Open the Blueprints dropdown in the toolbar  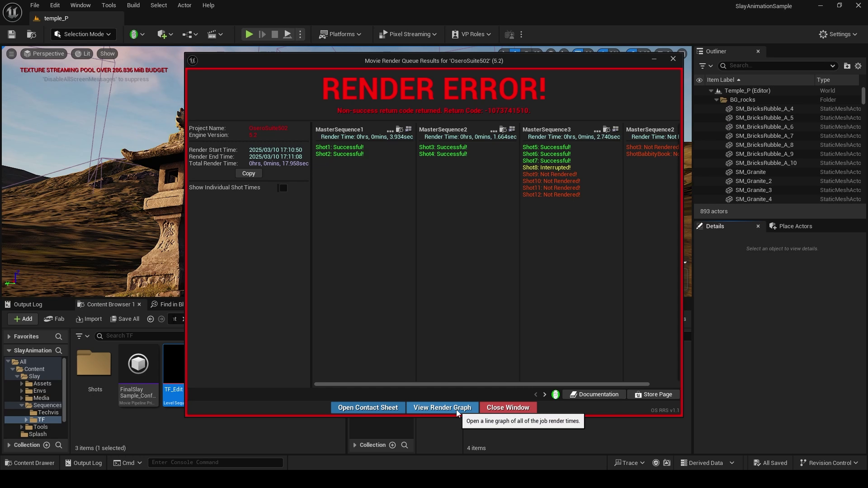coord(190,34)
